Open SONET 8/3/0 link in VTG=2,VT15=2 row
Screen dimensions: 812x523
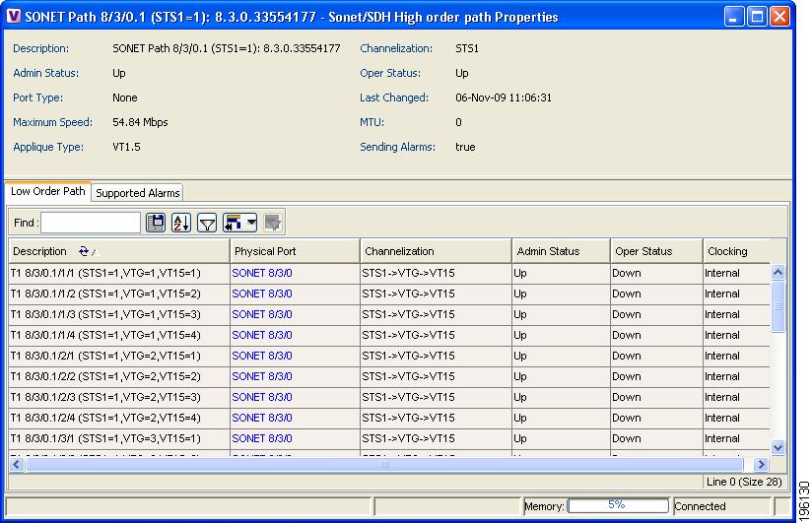(x=262, y=376)
